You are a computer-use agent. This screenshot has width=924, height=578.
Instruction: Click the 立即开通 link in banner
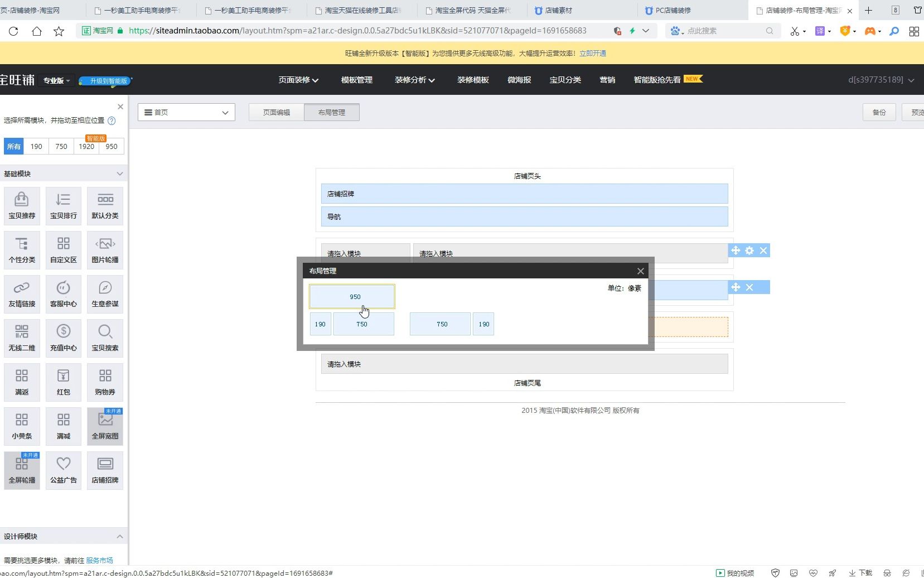point(593,54)
